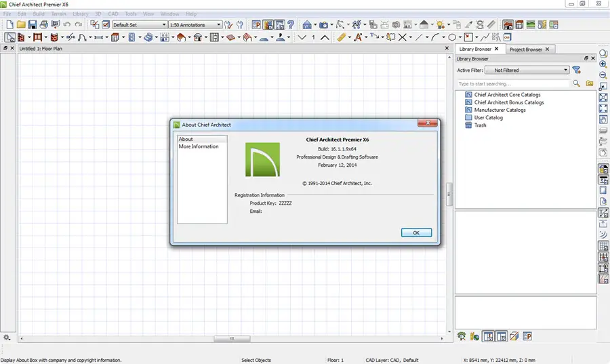Expand the Text tool dropdown arrow
This screenshot has width=610, height=364.
coord(366,38)
